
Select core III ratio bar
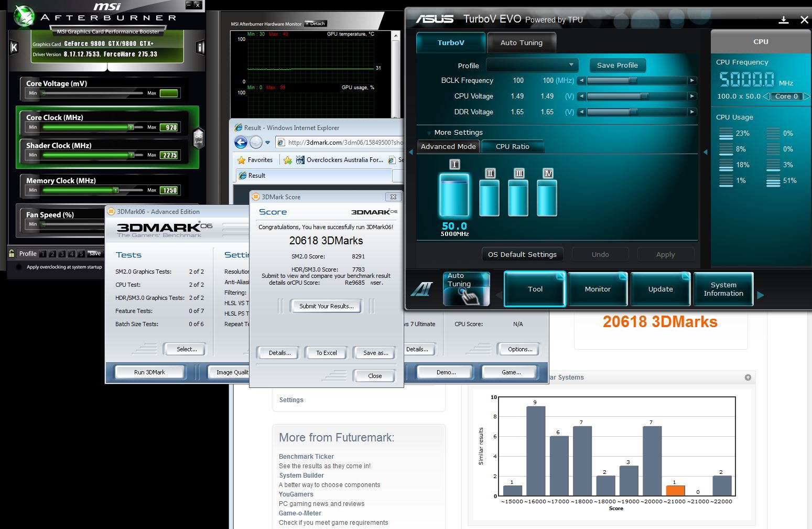point(518,198)
